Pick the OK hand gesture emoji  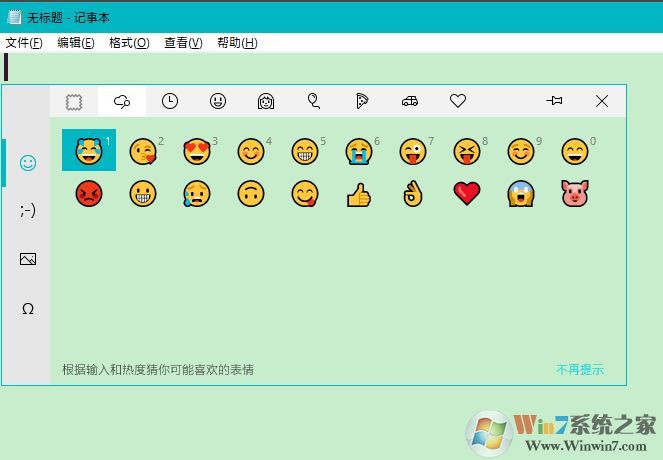[x=413, y=194]
